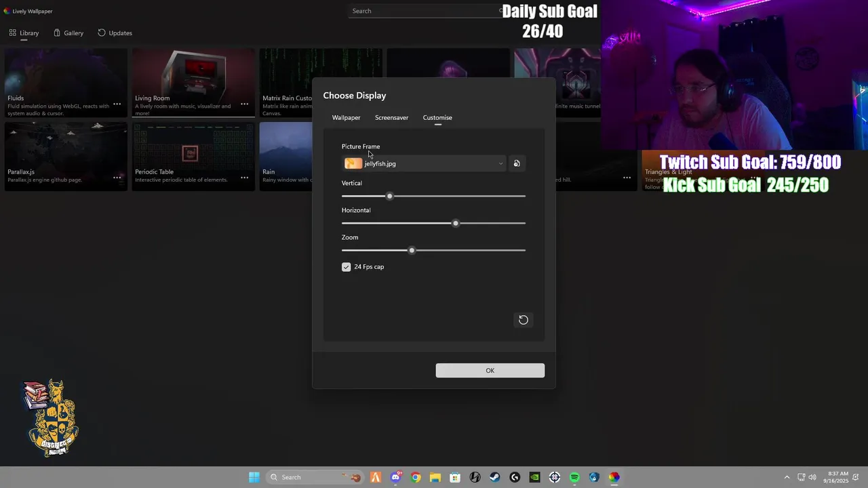Adjust the Horizontal slider
The width and height of the screenshot is (868, 488).
(433, 223)
